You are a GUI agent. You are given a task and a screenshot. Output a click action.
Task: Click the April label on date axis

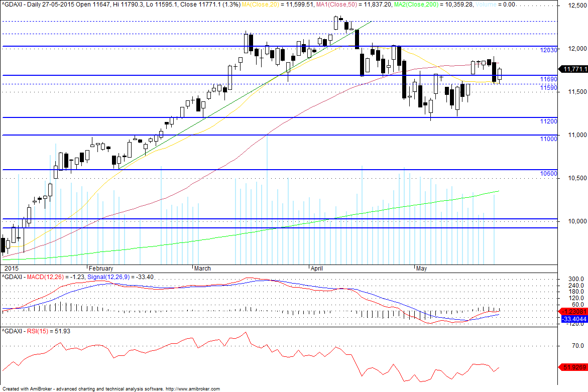click(317, 269)
